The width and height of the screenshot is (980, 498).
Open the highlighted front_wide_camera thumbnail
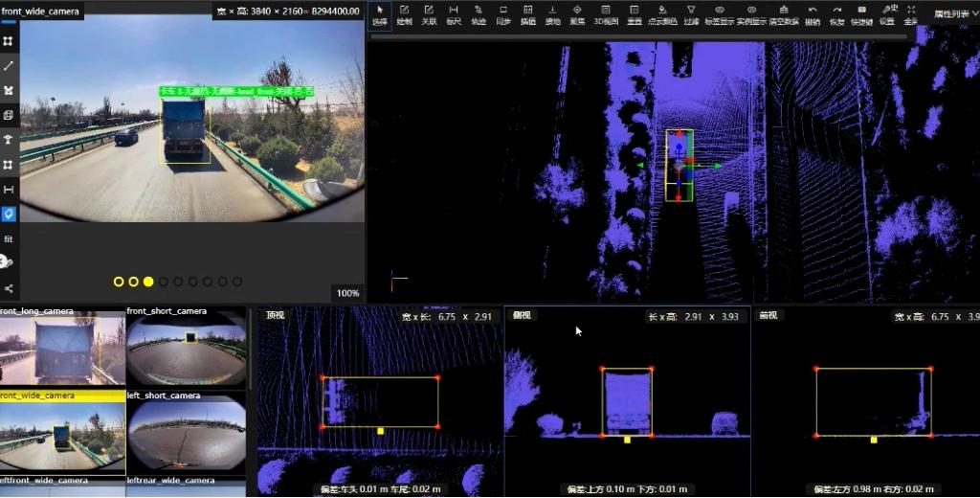click(x=62, y=435)
